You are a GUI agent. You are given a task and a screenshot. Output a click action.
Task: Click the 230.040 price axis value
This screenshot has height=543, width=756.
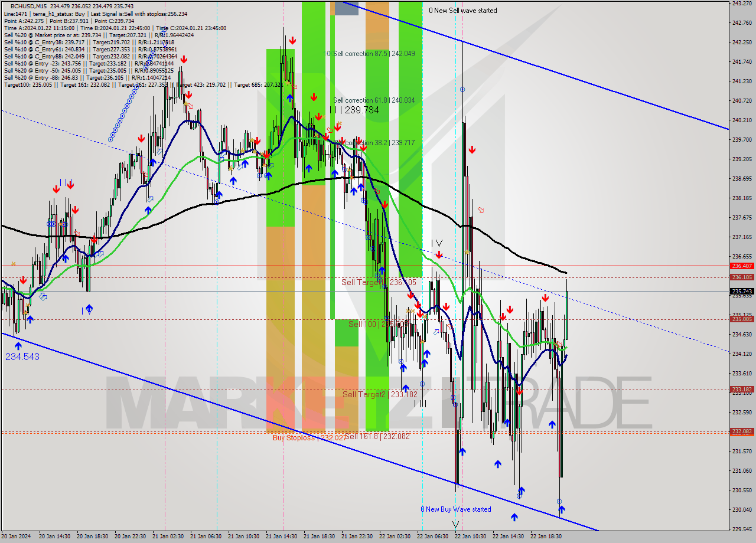pos(742,509)
